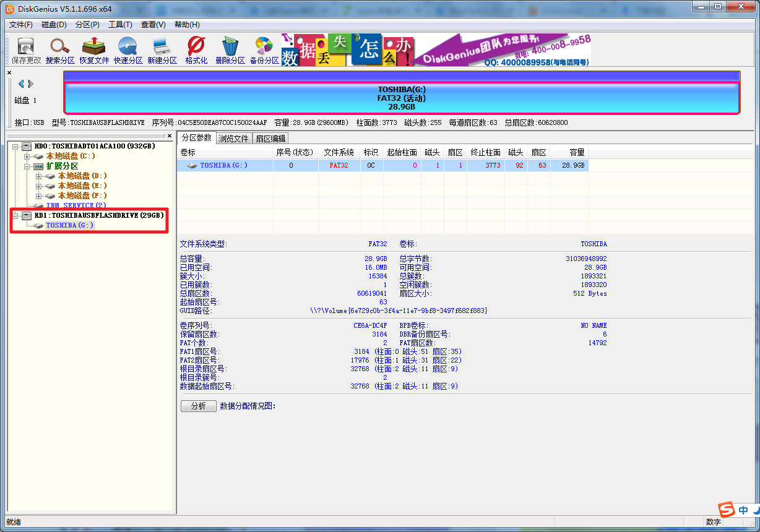This screenshot has width=760, height=532.
Task: Click the drive icon beside 本地磁盘(F:)
Action: (50, 195)
